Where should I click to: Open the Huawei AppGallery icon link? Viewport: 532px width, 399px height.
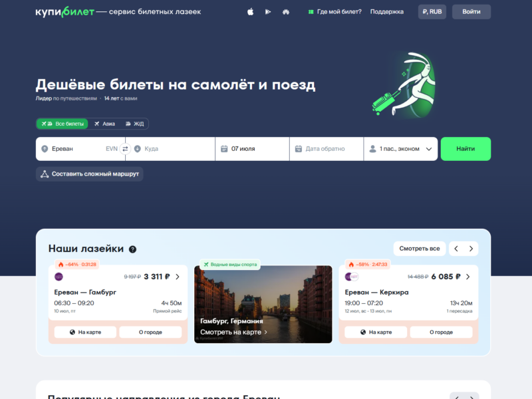pos(286,12)
